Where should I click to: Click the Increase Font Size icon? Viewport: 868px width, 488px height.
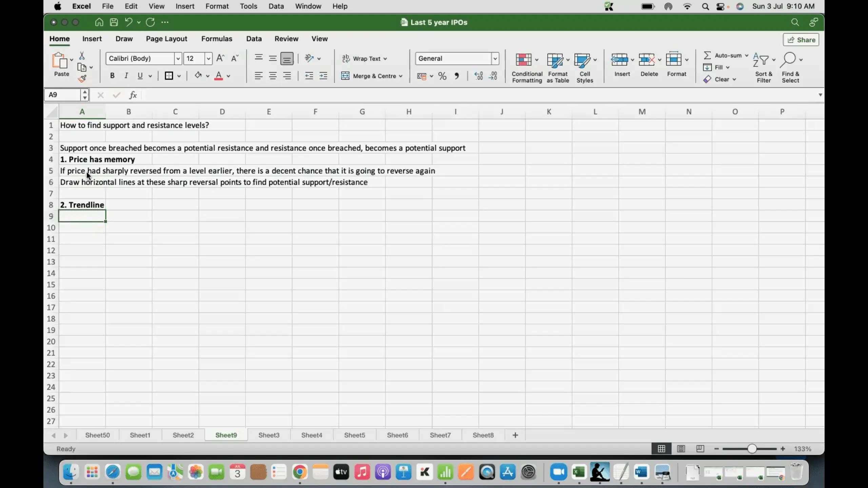tap(220, 58)
